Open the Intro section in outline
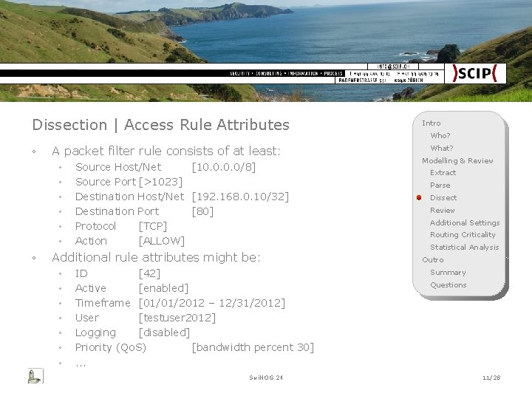The height and width of the screenshot is (399, 532). point(432,123)
